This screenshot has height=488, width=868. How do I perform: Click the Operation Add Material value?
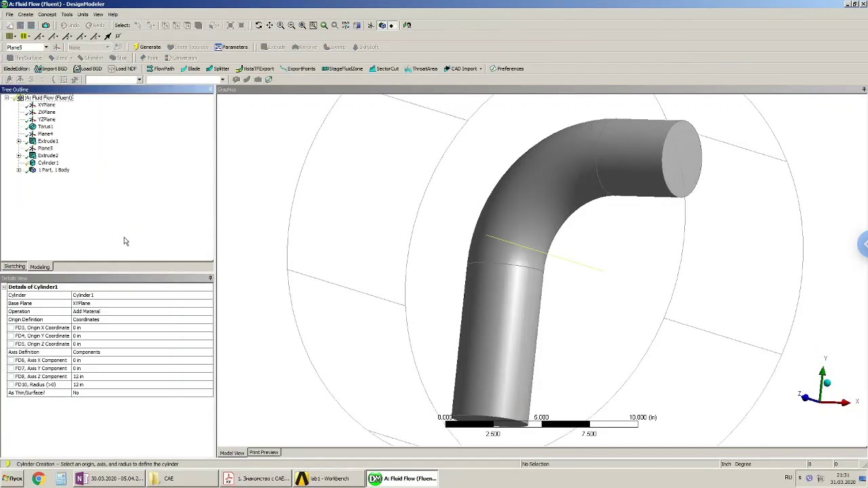pyautogui.click(x=142, y=311)
